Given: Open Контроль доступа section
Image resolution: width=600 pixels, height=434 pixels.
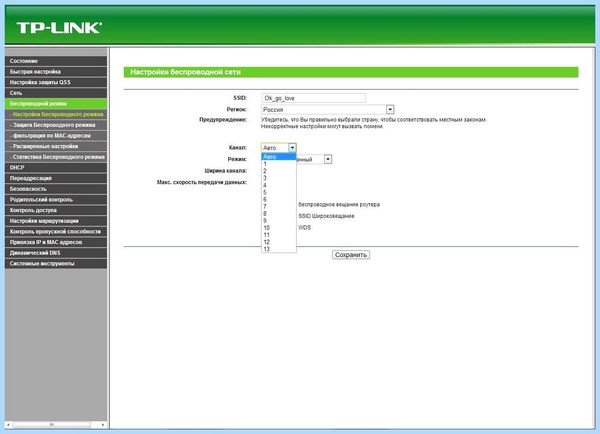Looking at the screenshot, I should click(56, 210).
